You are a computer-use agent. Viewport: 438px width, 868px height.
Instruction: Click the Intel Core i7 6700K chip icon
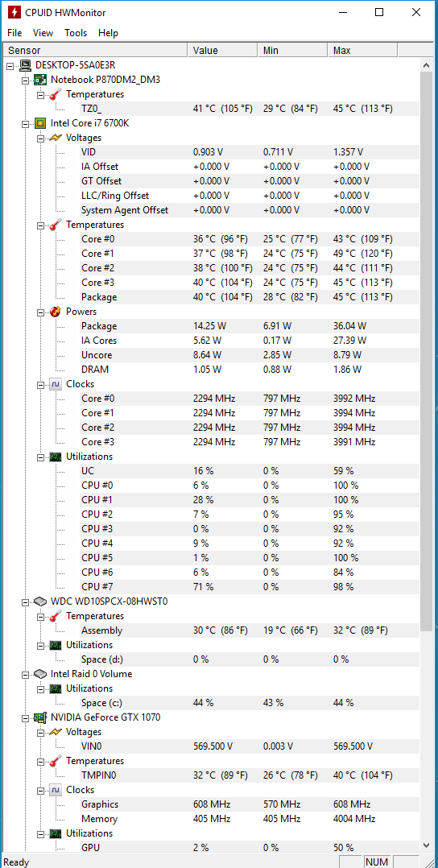40,123
